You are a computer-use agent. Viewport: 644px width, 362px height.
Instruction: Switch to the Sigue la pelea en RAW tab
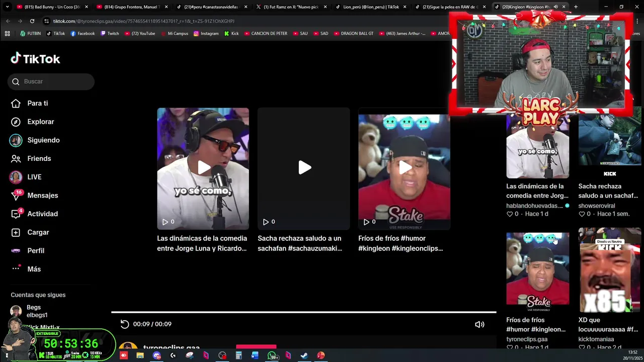(450, 7)
